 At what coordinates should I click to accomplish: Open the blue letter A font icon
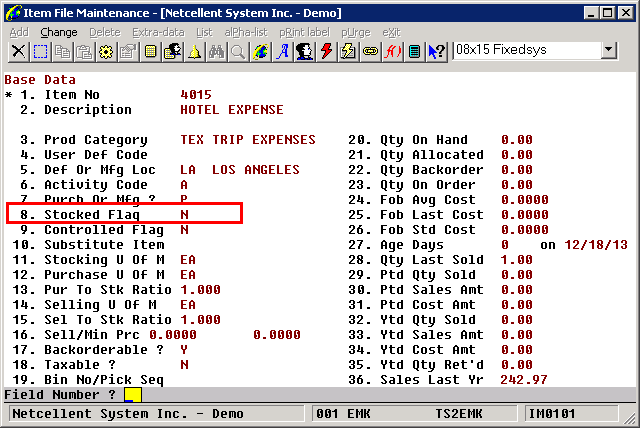coord(282,52)
